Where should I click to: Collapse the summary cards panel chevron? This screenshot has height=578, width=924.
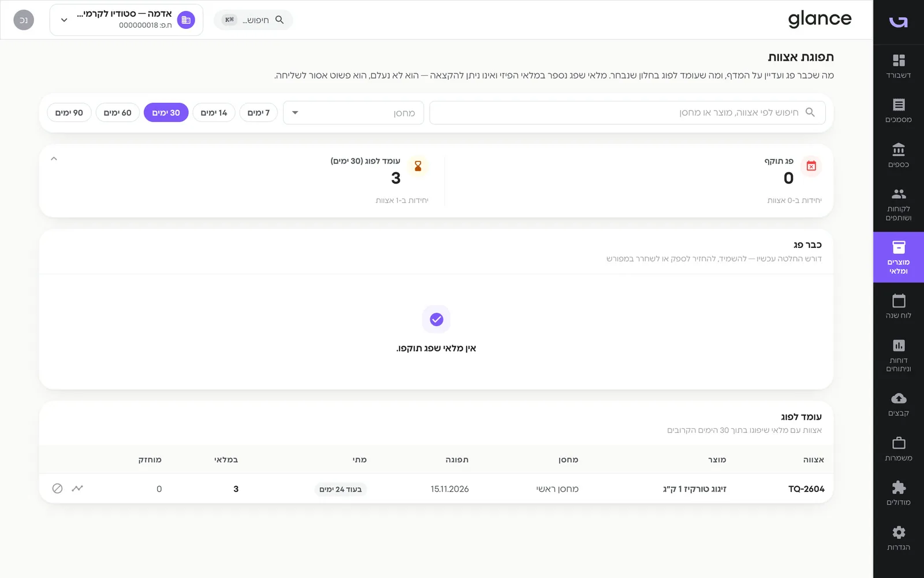(x=54, y=158)
